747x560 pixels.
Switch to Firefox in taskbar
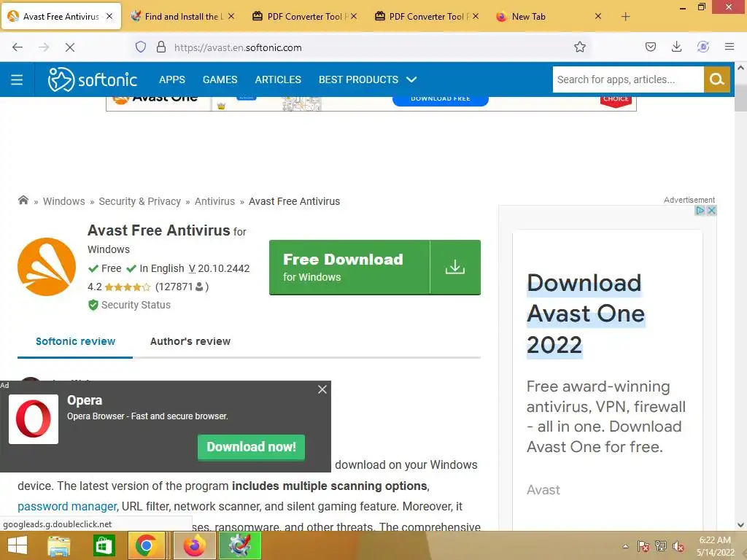(194, 545)
